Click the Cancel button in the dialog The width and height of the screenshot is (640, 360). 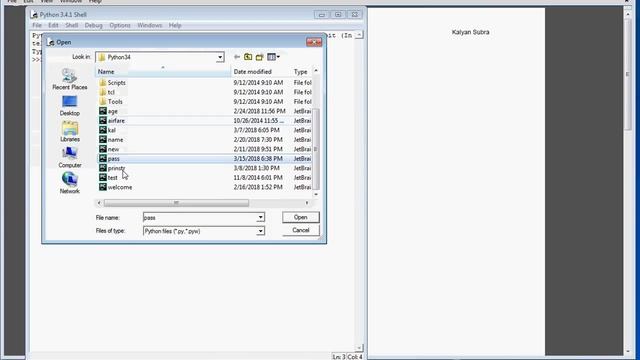tap(300, 230)
